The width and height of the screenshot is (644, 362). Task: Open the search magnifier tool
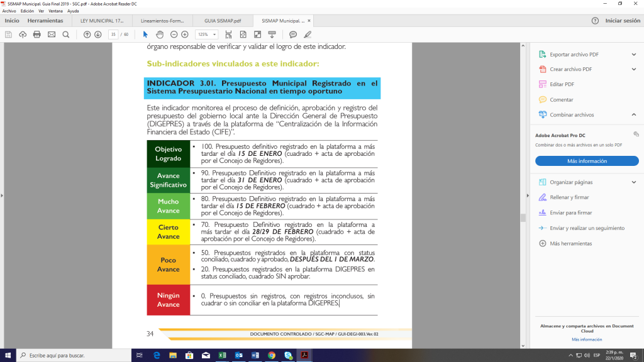66,34
